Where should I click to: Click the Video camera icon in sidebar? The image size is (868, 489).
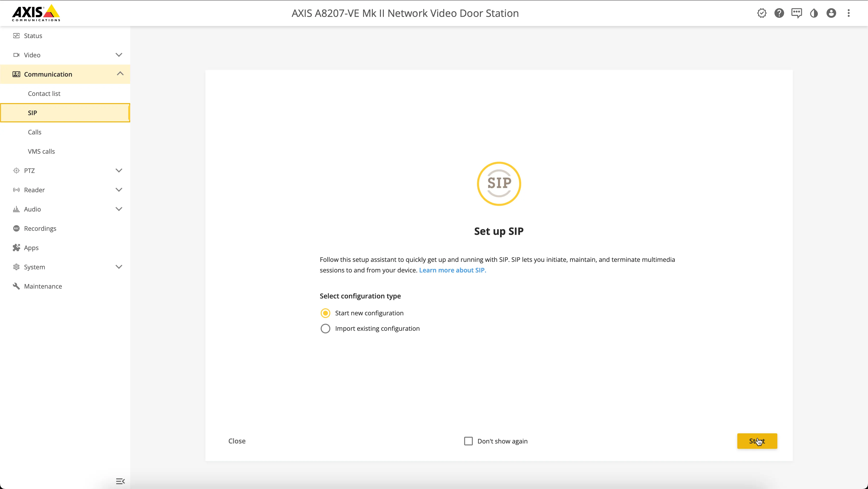click(16, 55)
